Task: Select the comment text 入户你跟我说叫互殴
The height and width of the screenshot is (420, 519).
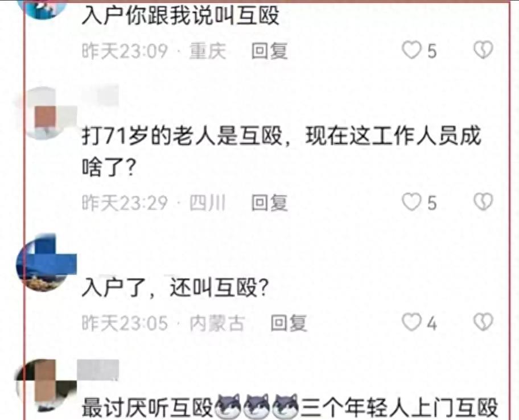Action: 181,15
